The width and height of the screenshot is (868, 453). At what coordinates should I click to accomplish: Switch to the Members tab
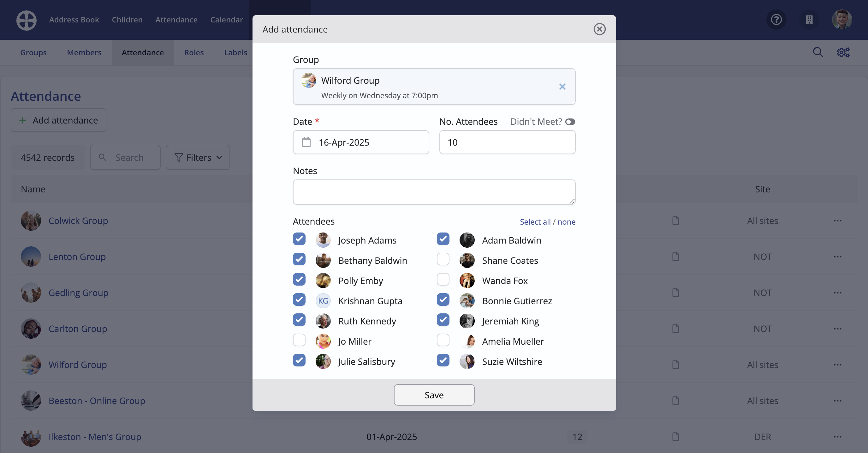pos(84,53)
